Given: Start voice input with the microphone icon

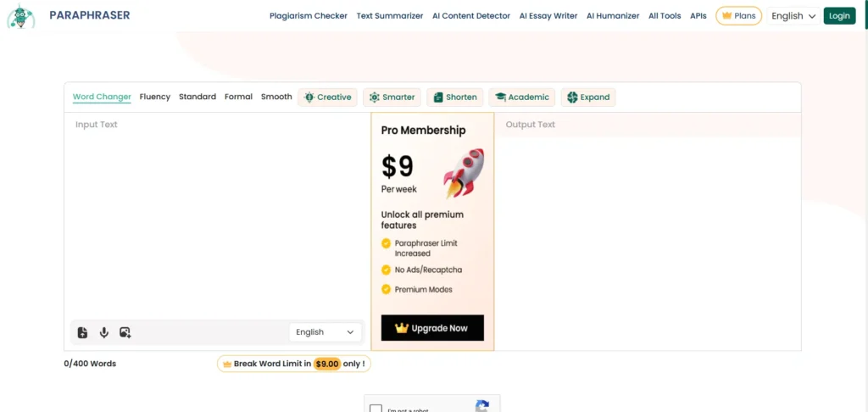Looking at the screenshot, I should pyautogui.click(x=104, y=332).
